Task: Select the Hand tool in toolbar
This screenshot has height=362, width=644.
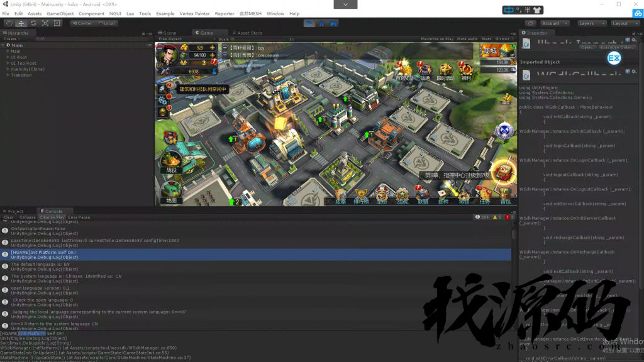Action: click(9, 23)
